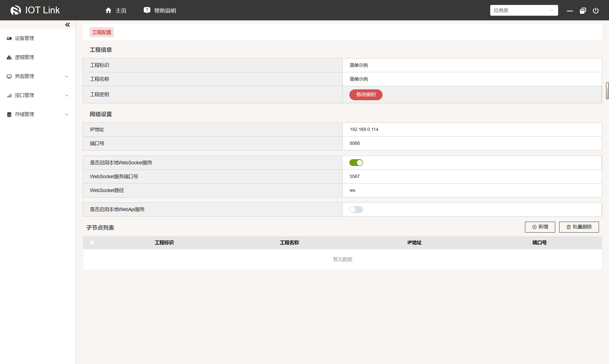The width and height of the screenshot is (609, 364).
Task: Click the 网络设置 section heading
Action: [101, 114]
